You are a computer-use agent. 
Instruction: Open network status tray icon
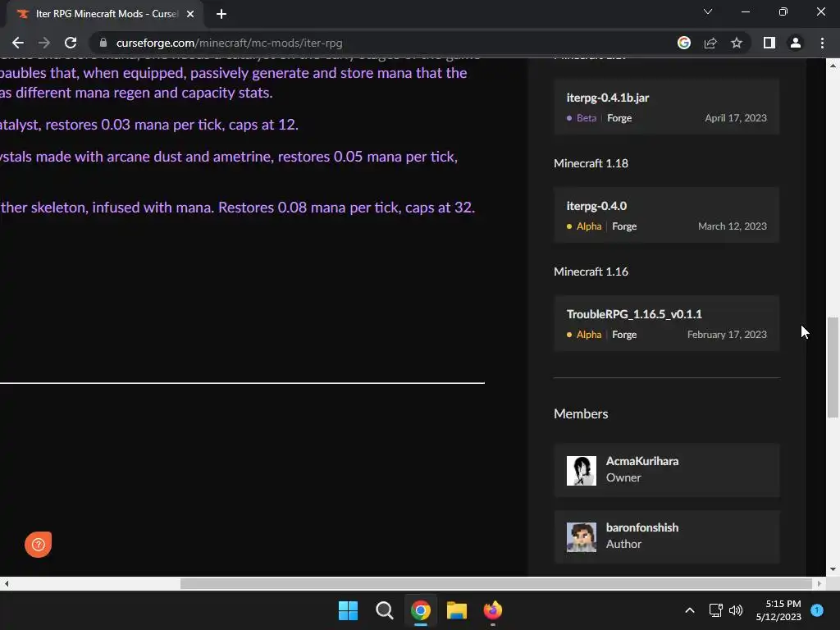pos(715,610)
